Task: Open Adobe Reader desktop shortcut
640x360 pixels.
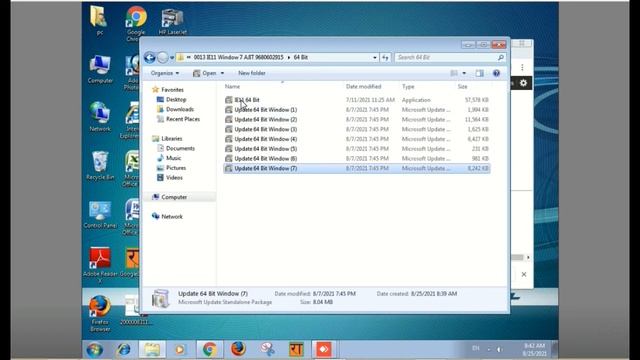Action: click(100, 264)
